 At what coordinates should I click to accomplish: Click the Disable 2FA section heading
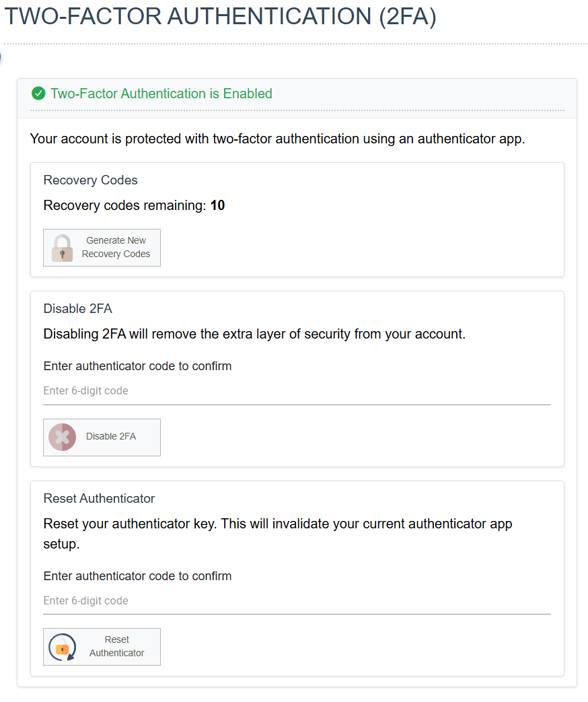pyautogui.click(x=78, y=308)
